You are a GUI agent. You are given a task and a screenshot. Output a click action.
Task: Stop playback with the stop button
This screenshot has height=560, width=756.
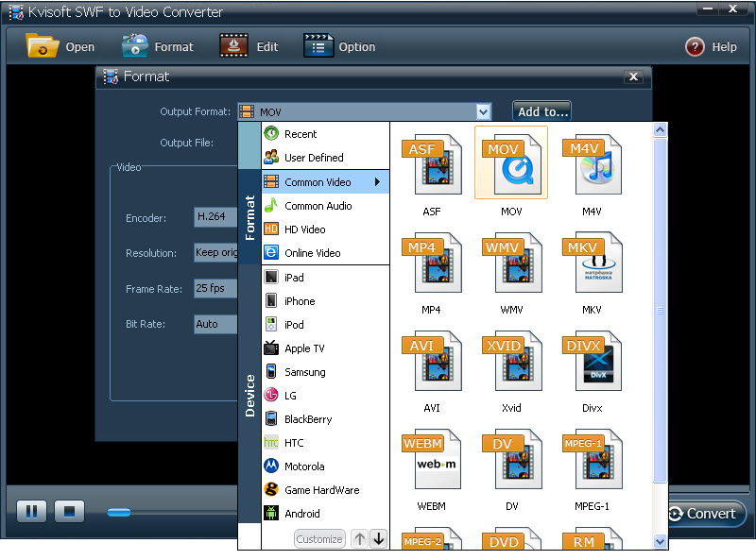[x=69, y=511]
